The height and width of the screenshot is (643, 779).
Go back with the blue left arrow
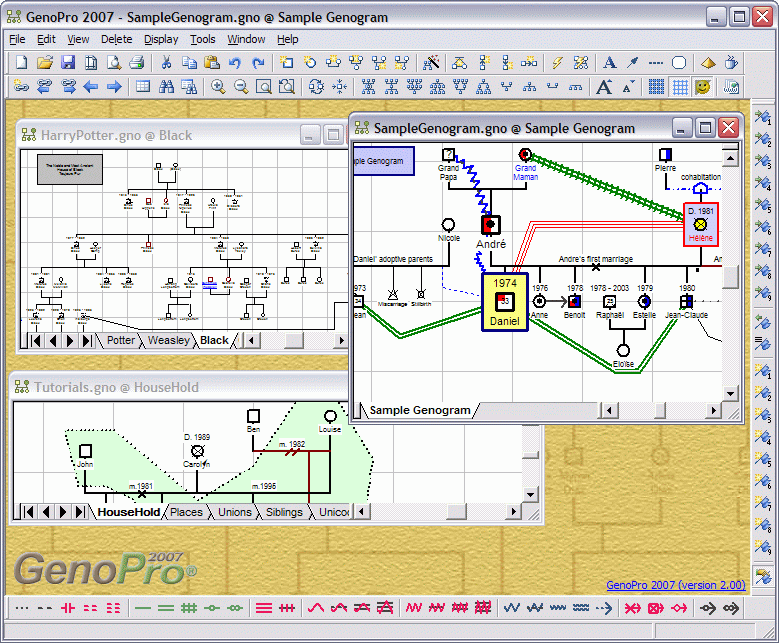[90, 87]
